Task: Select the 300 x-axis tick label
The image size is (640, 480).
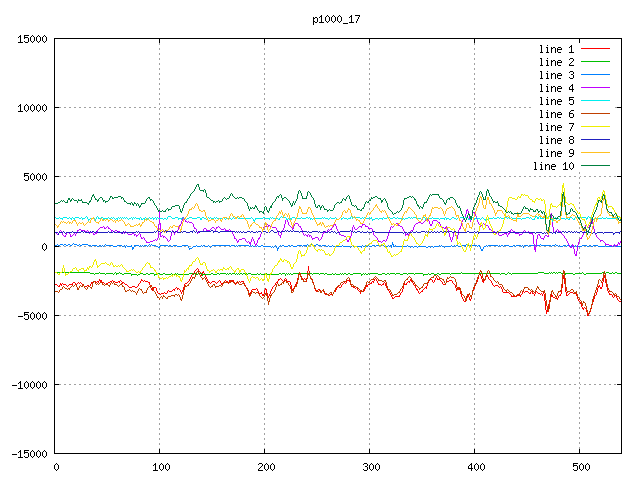Action: pos(370,467)
